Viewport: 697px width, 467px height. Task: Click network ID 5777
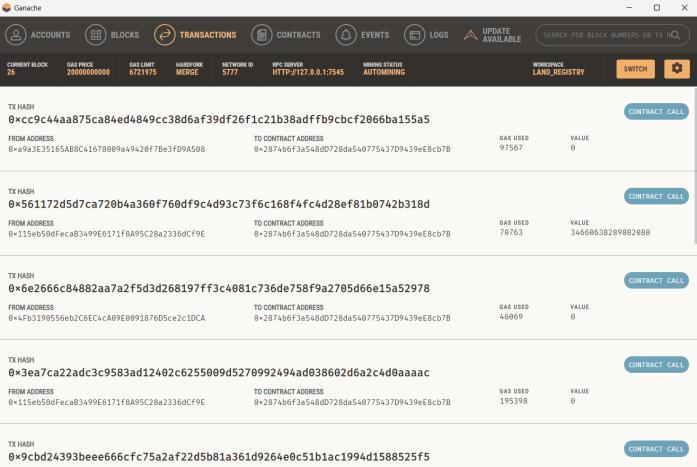230,72
